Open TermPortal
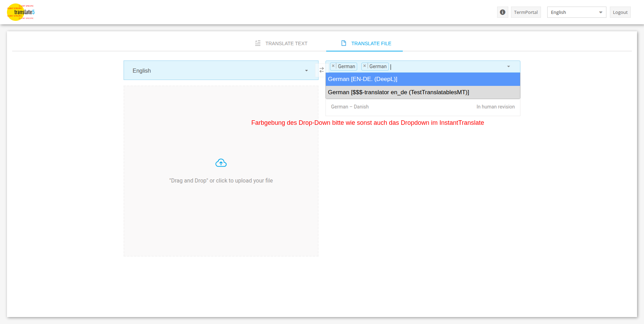This screenshot has height=324, width=644. [x=526, y=12]
